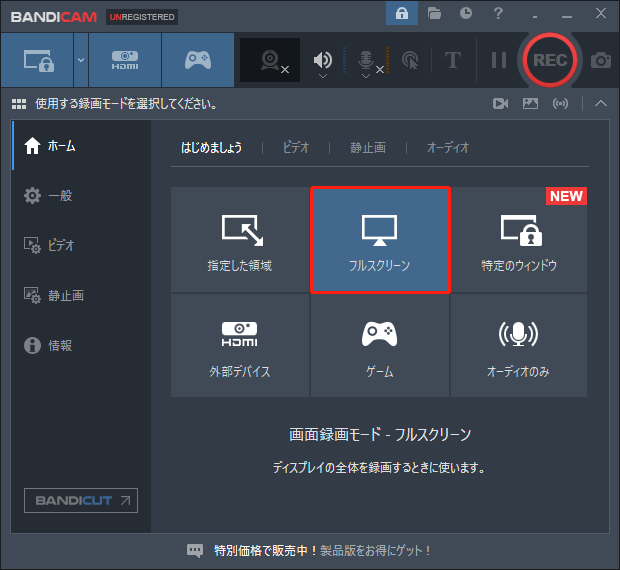Select the 指定した領域 recording mode tile

(x=240, y=240)
